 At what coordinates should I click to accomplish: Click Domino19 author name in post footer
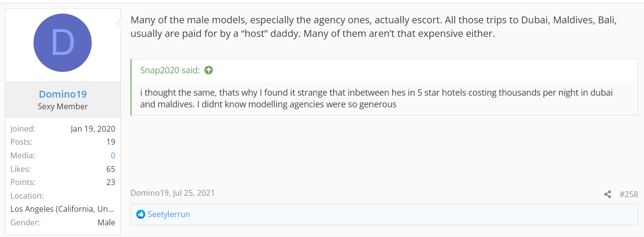pyautogui.click(x=150, y=193)
